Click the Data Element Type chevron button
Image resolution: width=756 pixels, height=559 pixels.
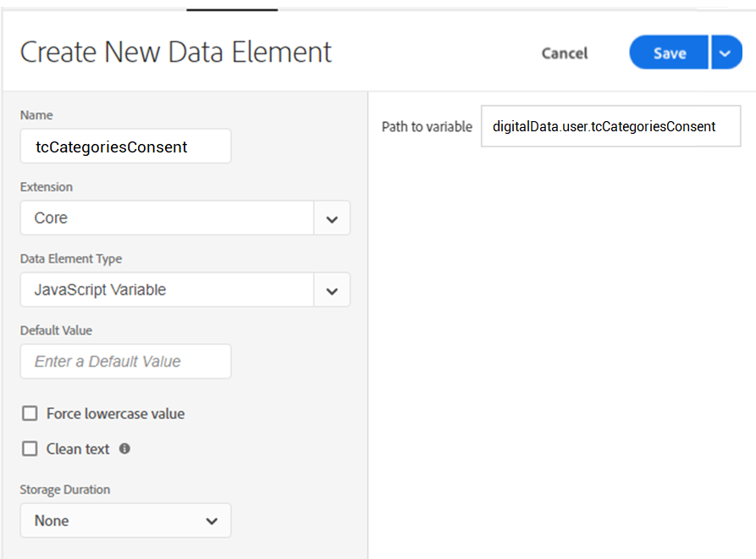point(332,291)
